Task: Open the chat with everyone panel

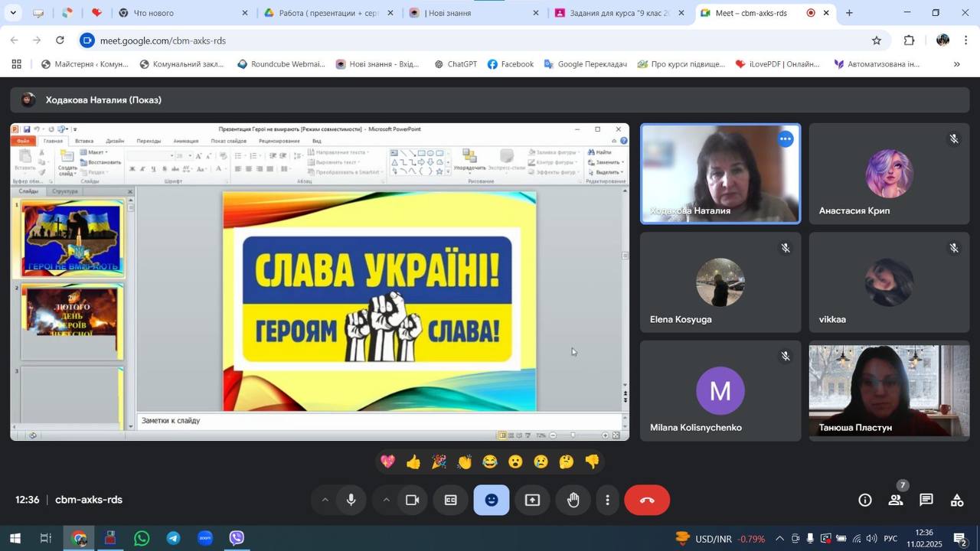Action: [926, 500]
